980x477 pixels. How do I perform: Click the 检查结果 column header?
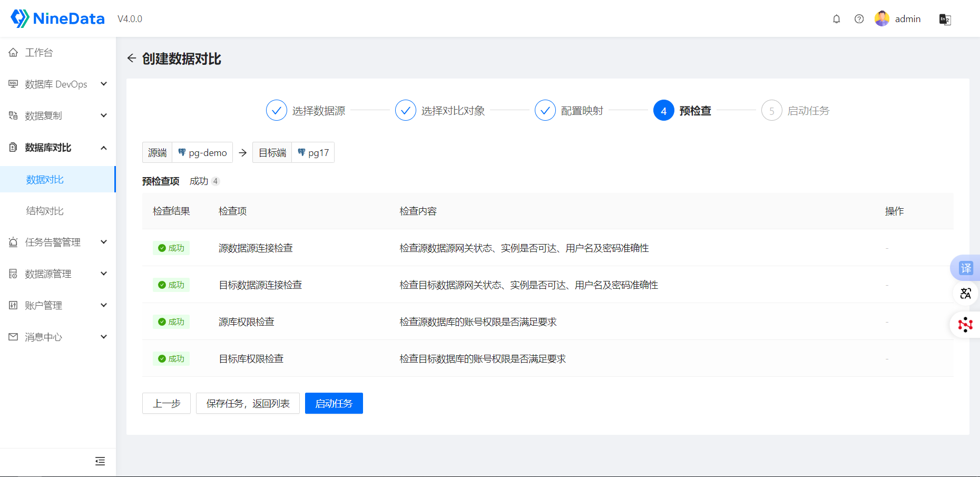[x=171, y=211]
